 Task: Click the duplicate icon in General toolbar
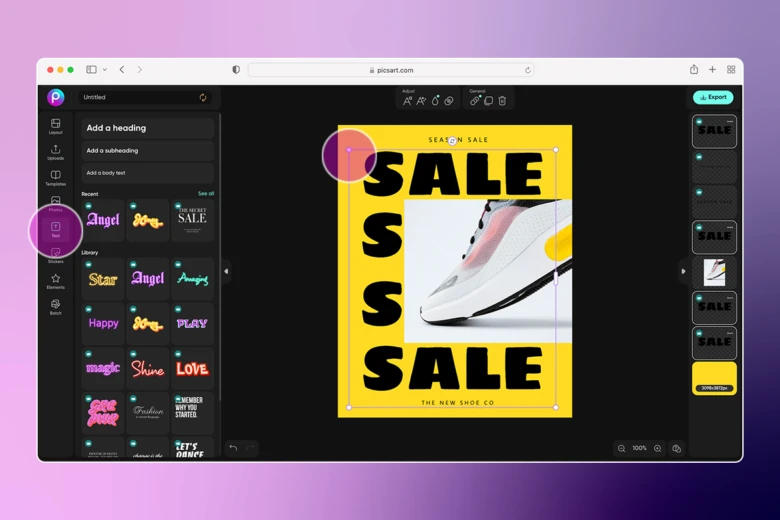[x=489, y=100]
